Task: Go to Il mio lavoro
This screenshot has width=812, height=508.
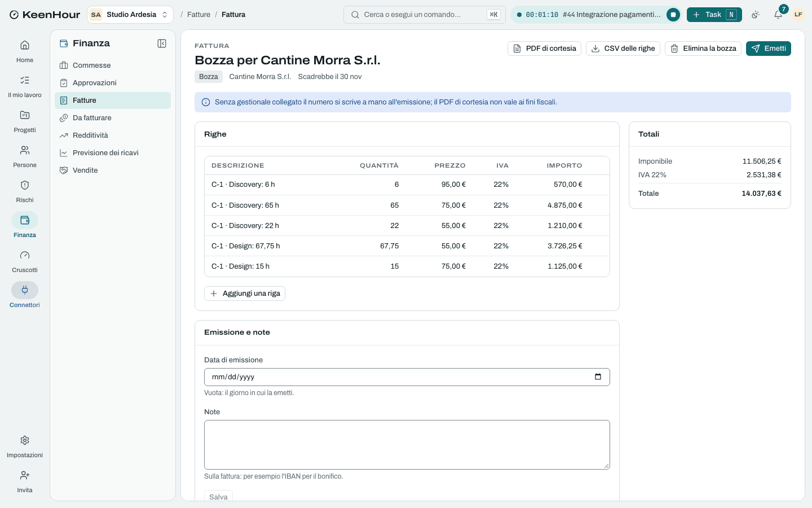Action: (x=25, y=86)
